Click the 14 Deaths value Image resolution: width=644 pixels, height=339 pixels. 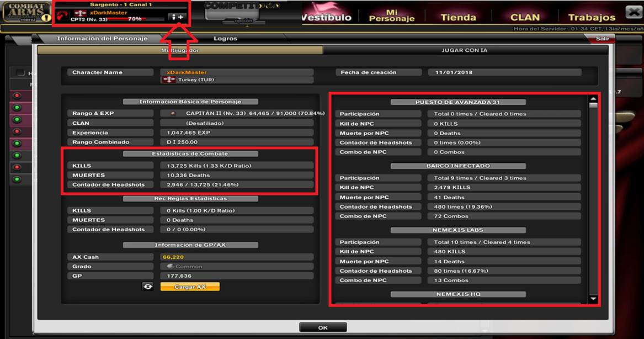point(449,261)
